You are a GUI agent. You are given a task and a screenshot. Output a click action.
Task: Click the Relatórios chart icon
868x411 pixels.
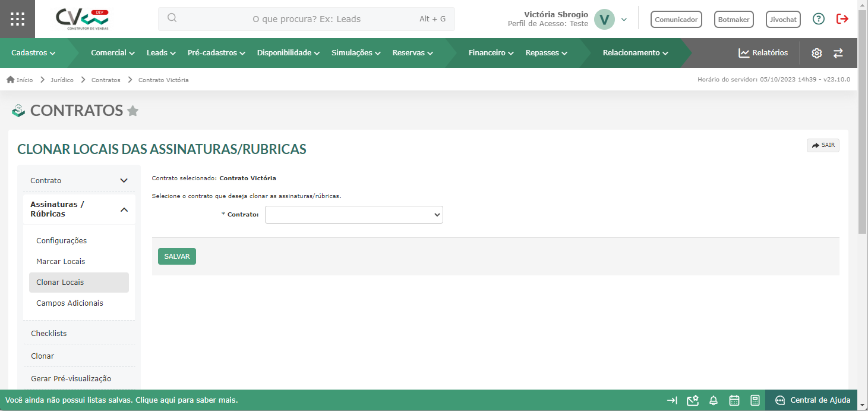click(744, 53)
